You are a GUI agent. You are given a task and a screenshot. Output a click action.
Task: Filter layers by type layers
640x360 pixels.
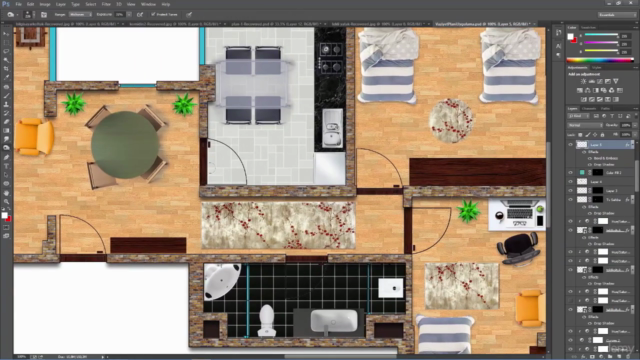pos(611,116)
